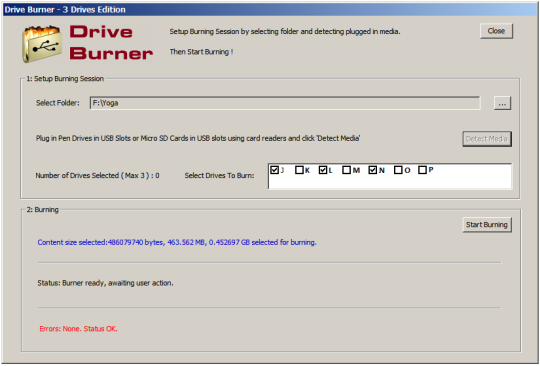Viewport: 540px width, 366px height.
Task: Click the 'Then Start Burning !' text
Action: pyautogui.click(x=201, y=52)
